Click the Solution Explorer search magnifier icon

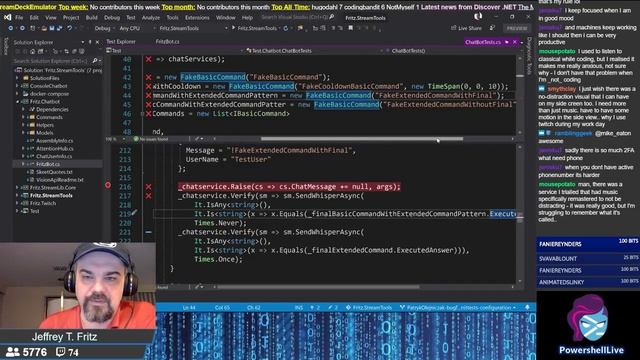[x=95, y=61]
